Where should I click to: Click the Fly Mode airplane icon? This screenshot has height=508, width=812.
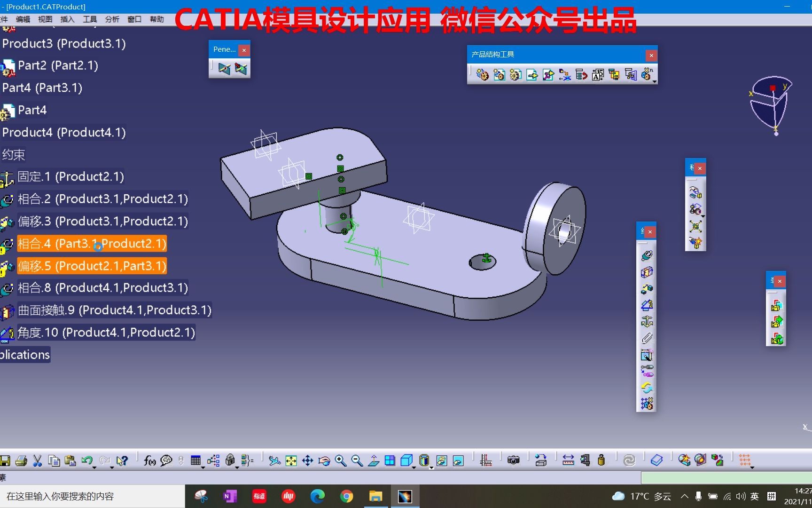tap(274, 460)
